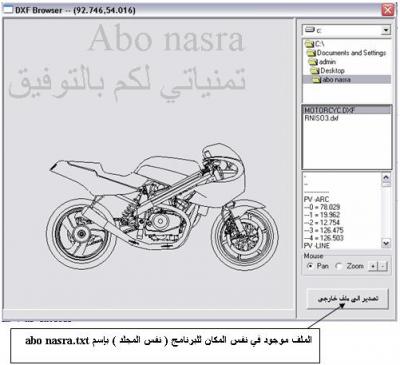Click the open folder icon beside abo nasra
The width and height of the screenshot is (400, 365).
coord(317,80)
